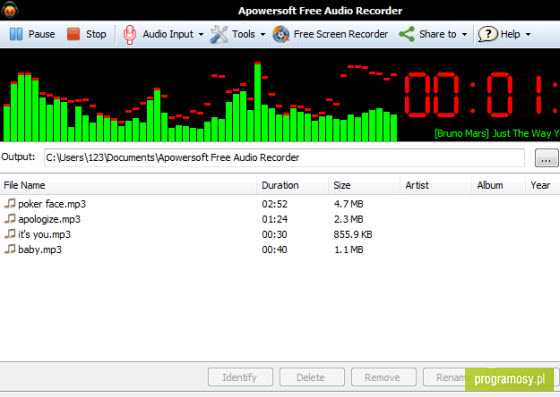Click the Stop text label
Screen dimensions: 560x397
(x=96, y=34)
